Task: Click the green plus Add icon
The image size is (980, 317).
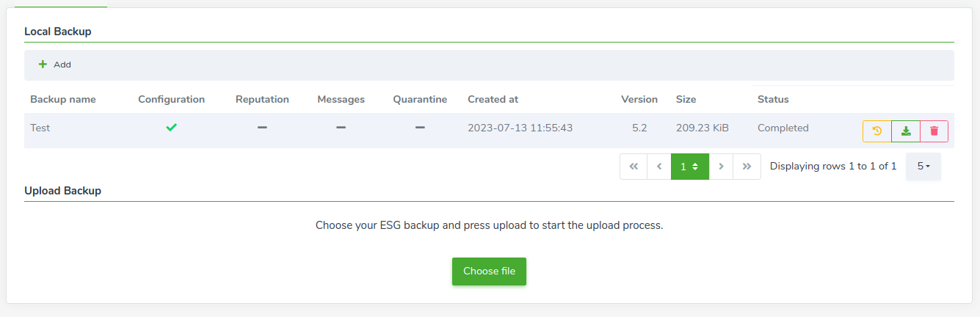Action: [x=43, y=65]
